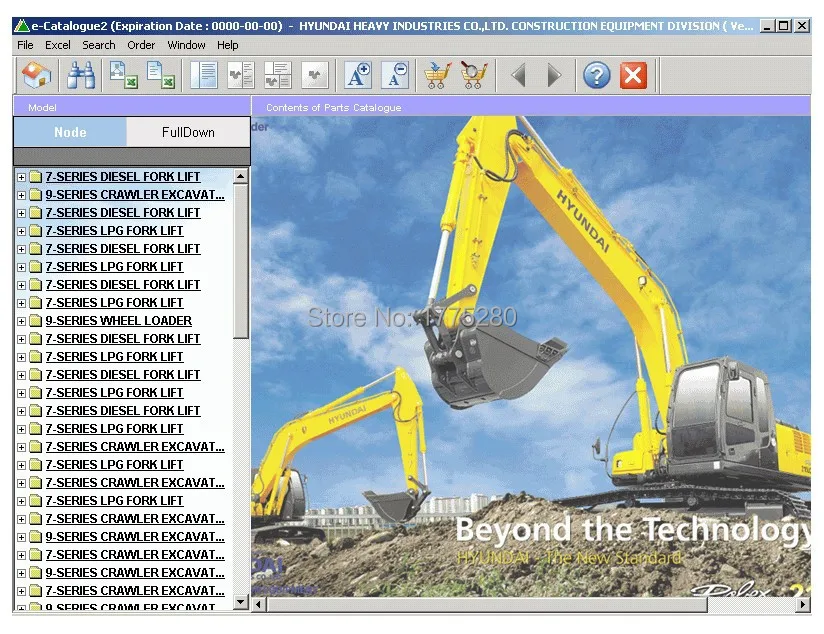The width and height of the screenshot is (824, 634).
Task: Increase text size with A plus icon
Action: [358, 75]
